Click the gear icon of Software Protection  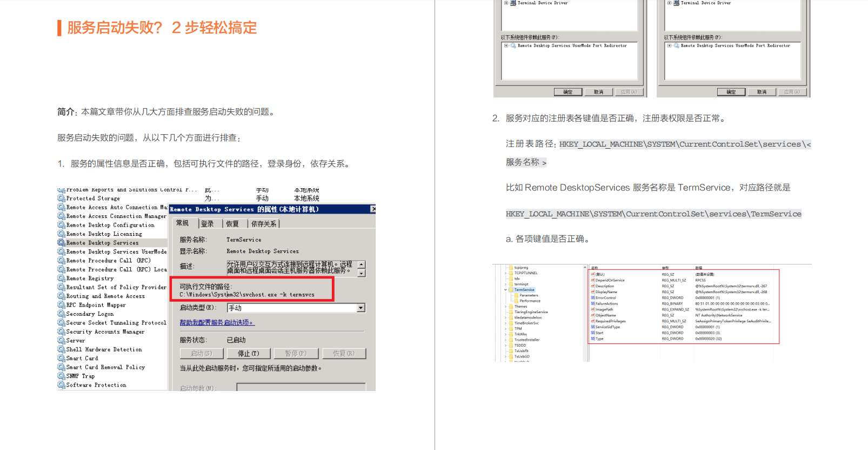click(x=62, y=385)
